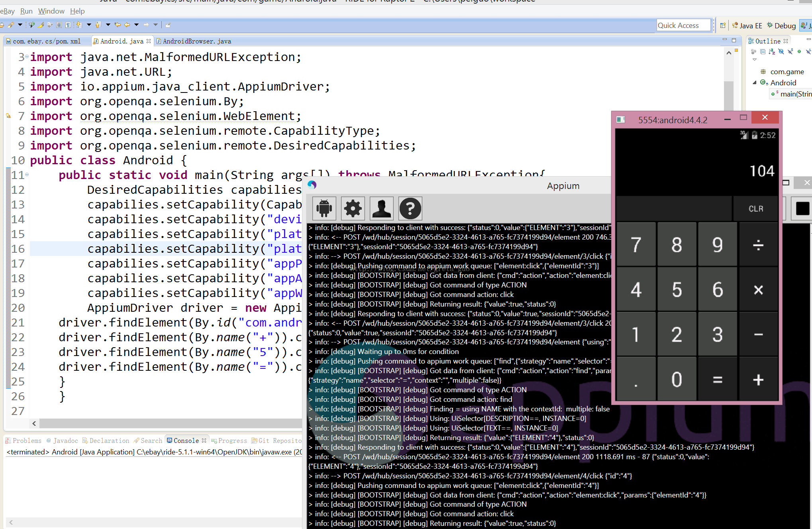
Task: Focus the Quick Access field
Action: click(x=683, y=26)
